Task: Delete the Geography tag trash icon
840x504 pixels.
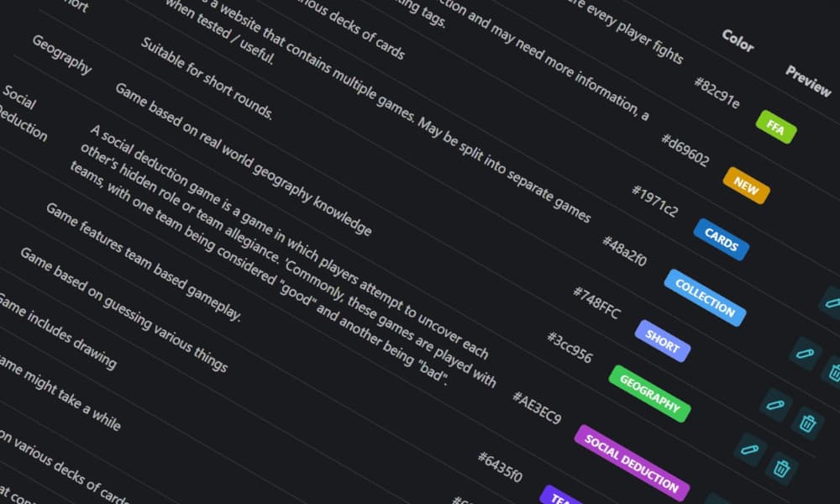Action: click(780, 468)
